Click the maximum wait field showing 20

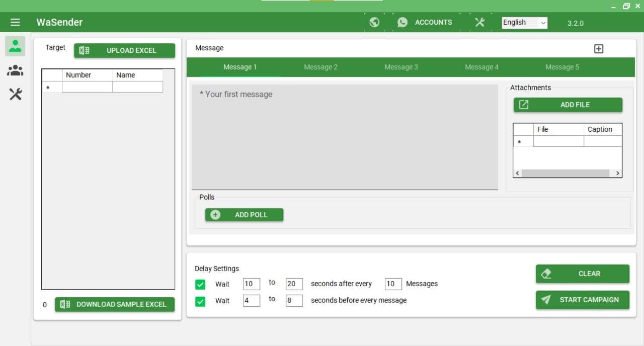click(x=294, y=284)
